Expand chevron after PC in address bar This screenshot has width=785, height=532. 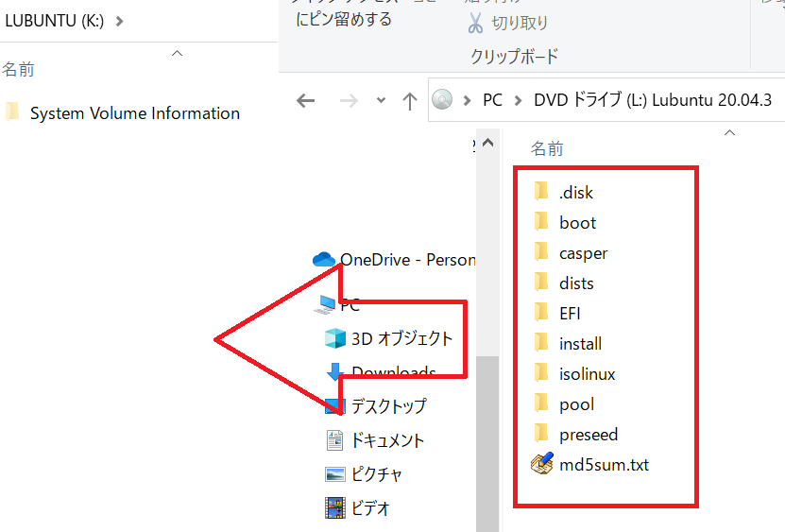click(519, 101)
